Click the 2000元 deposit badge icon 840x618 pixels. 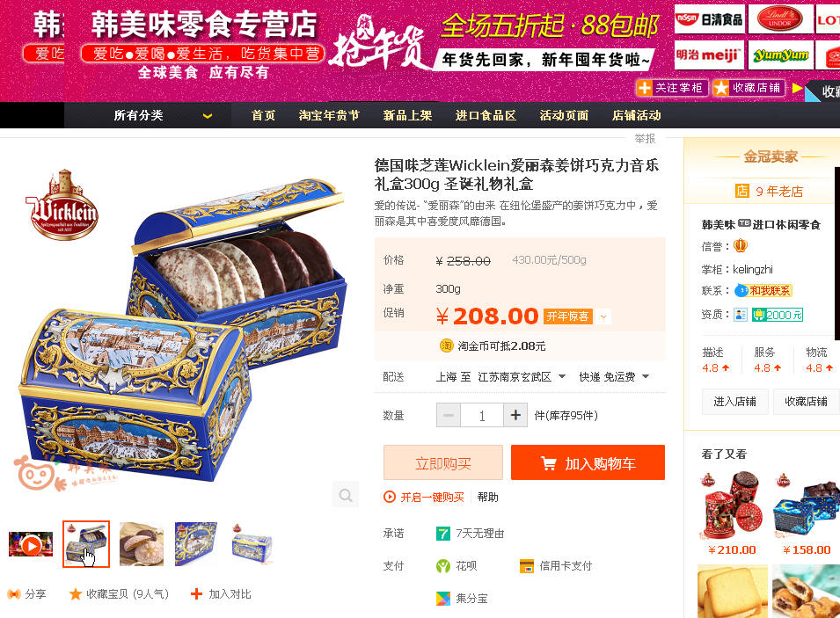point(778,315)
